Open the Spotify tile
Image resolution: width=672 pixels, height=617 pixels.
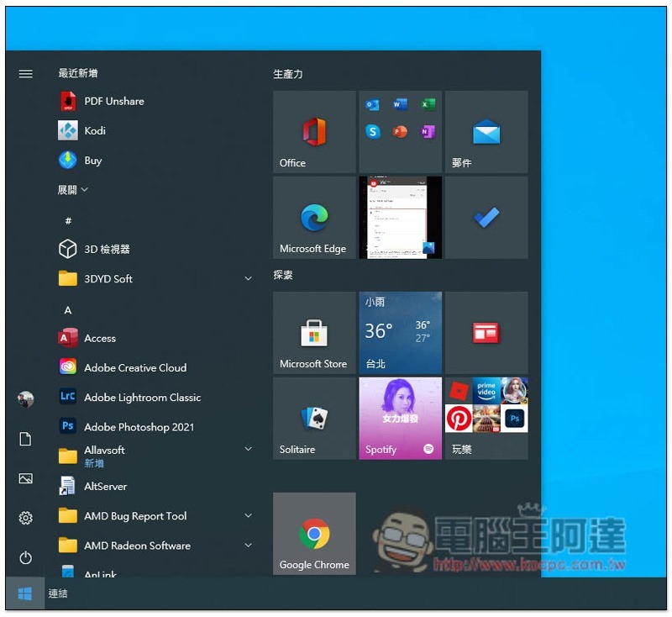pyautogui.click(x=401, y=419)
